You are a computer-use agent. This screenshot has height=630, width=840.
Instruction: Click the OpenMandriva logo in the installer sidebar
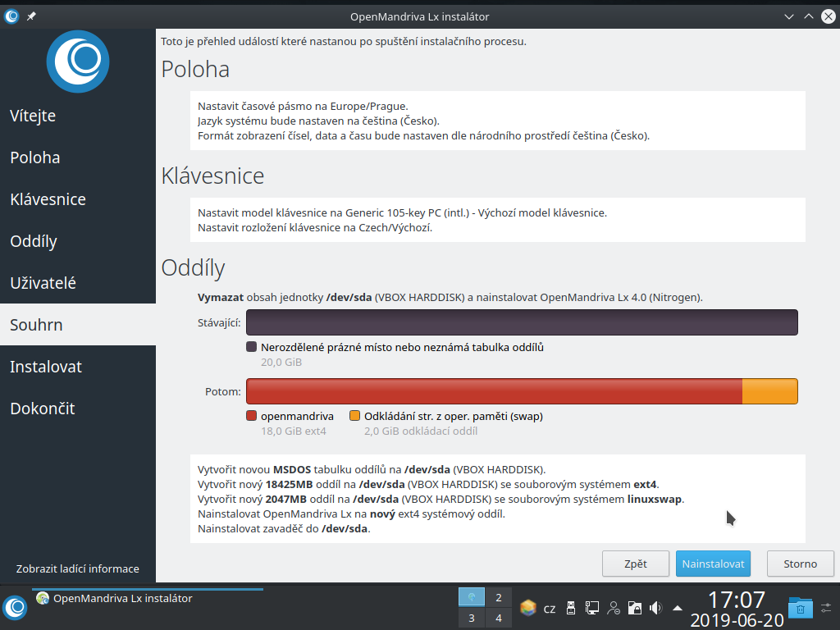coord(77,61)
